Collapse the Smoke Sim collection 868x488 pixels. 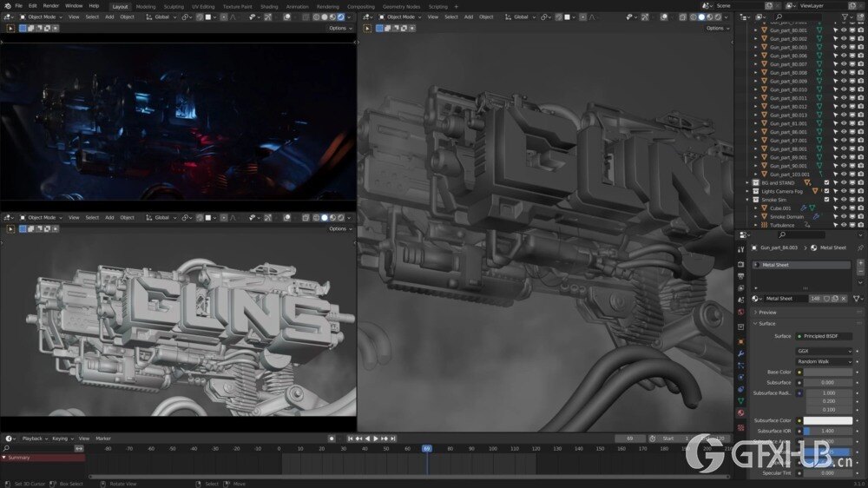tap(747, 200)
